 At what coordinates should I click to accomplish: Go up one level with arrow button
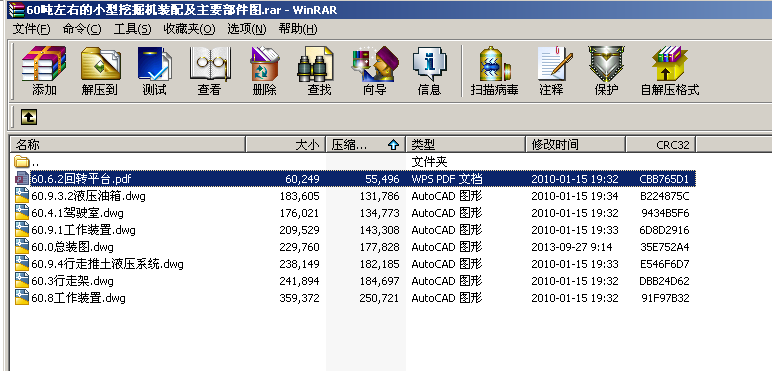coord(29,117)
